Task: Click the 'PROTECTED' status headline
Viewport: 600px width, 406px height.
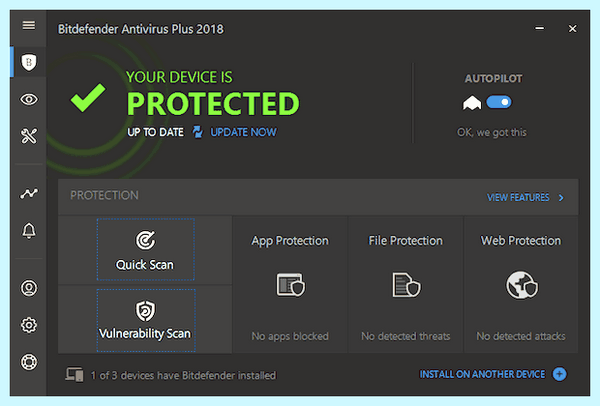Action: coord(213,103)
